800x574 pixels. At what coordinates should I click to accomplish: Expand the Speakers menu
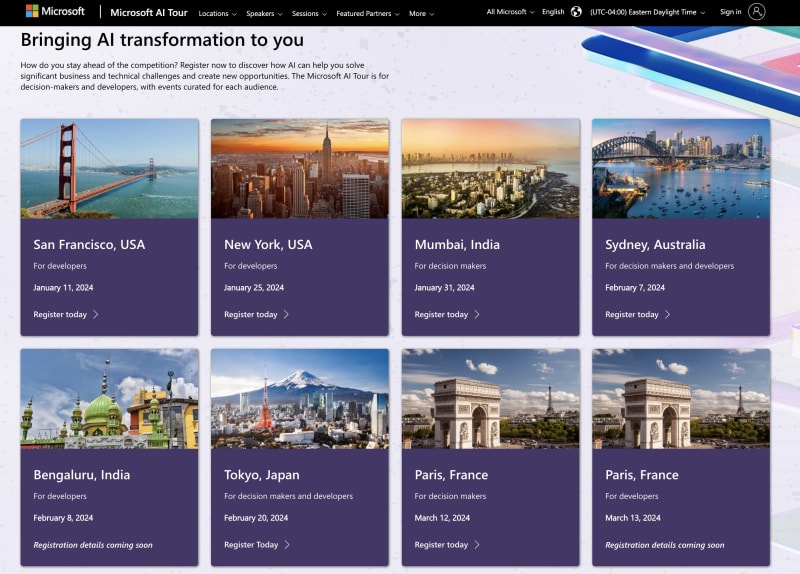pyautogui.click(x=264, y=14)
